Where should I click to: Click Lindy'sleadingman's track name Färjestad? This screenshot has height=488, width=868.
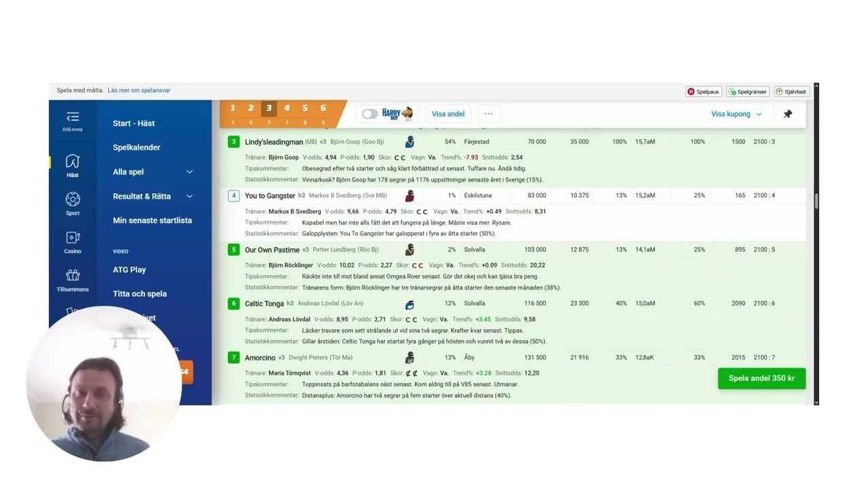(x=477, y=142)
